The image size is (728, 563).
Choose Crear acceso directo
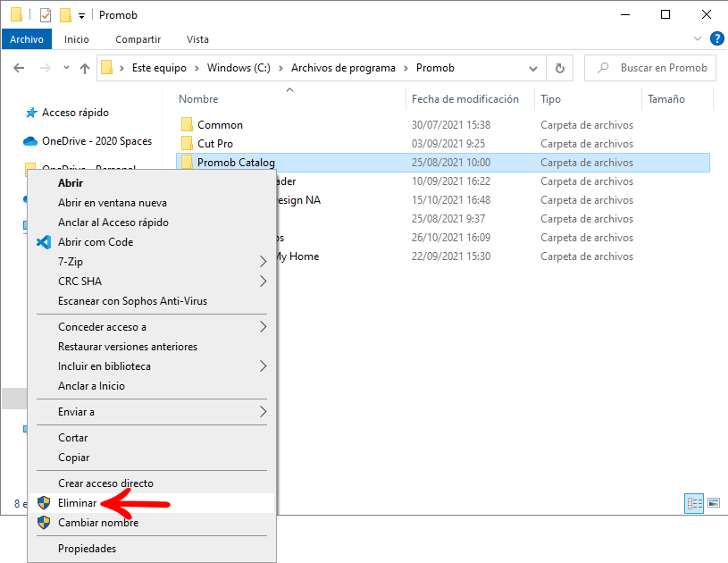tap(152, 483)
